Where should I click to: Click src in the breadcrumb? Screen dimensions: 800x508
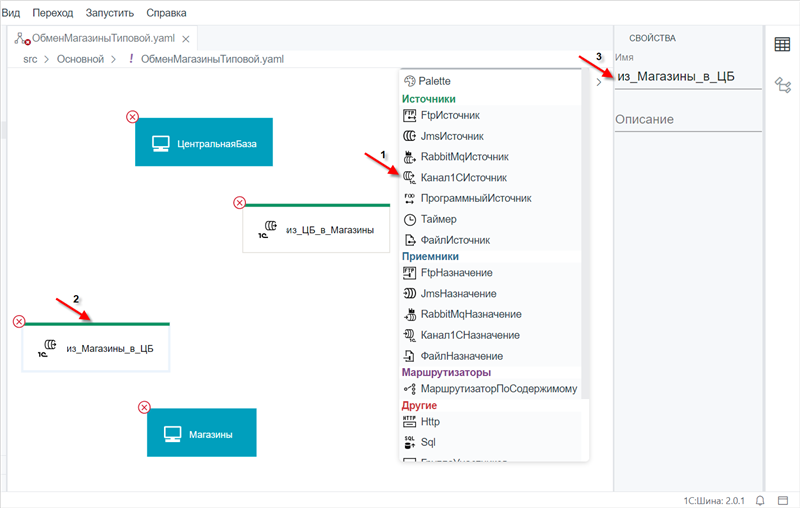click(x=30, y=59)
